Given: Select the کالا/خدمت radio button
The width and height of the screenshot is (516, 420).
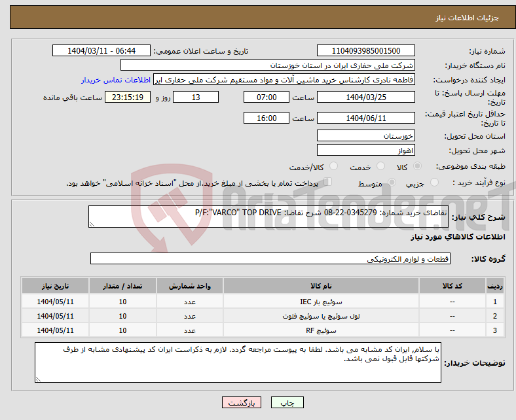Looking at the screenshot, I should (333, 166).
